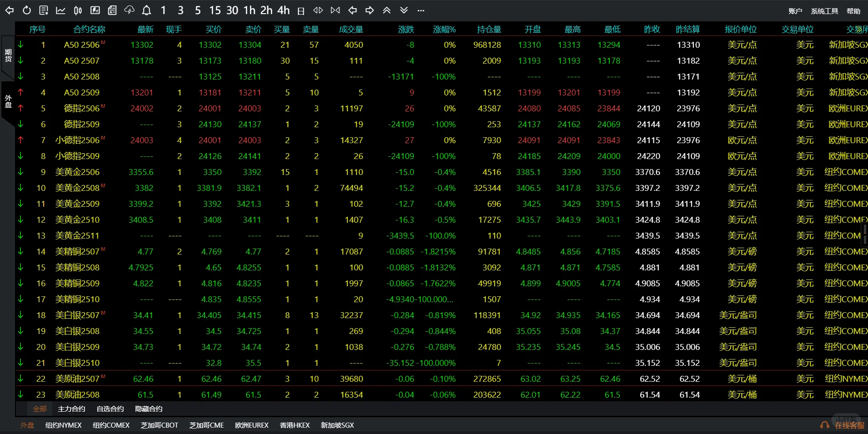This screenshot has width=868, height=434.
Task: Select the 5-minute period
Action: click(x=198, y=10)
